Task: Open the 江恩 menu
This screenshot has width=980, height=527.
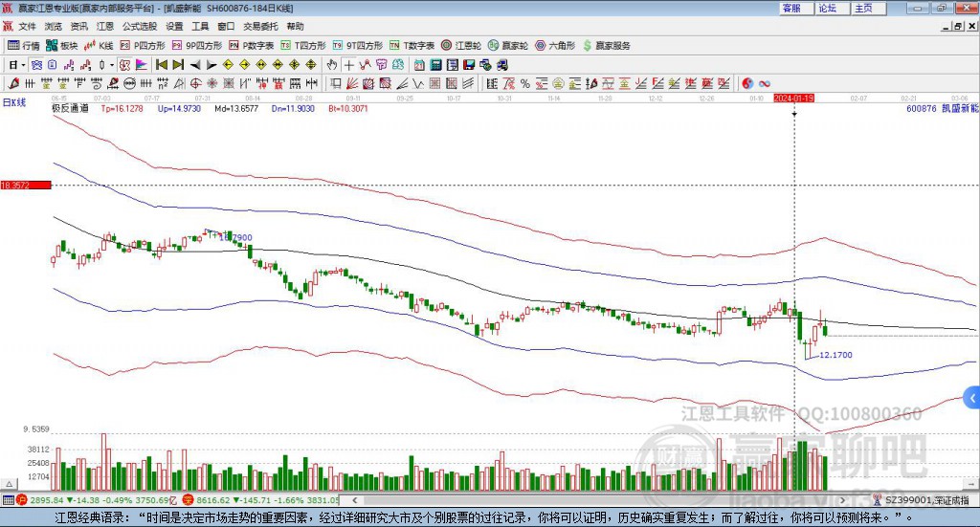Action: point(105,26)
